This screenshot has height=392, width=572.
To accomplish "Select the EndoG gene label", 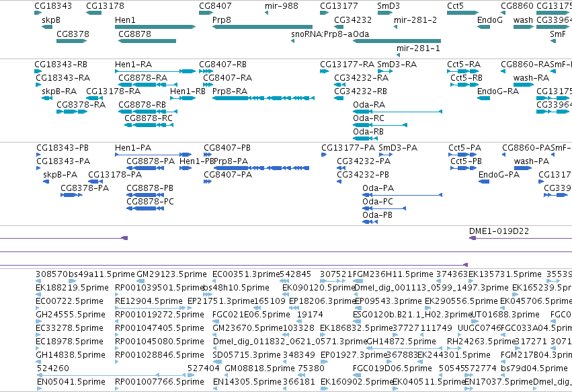I will [489, 20].
